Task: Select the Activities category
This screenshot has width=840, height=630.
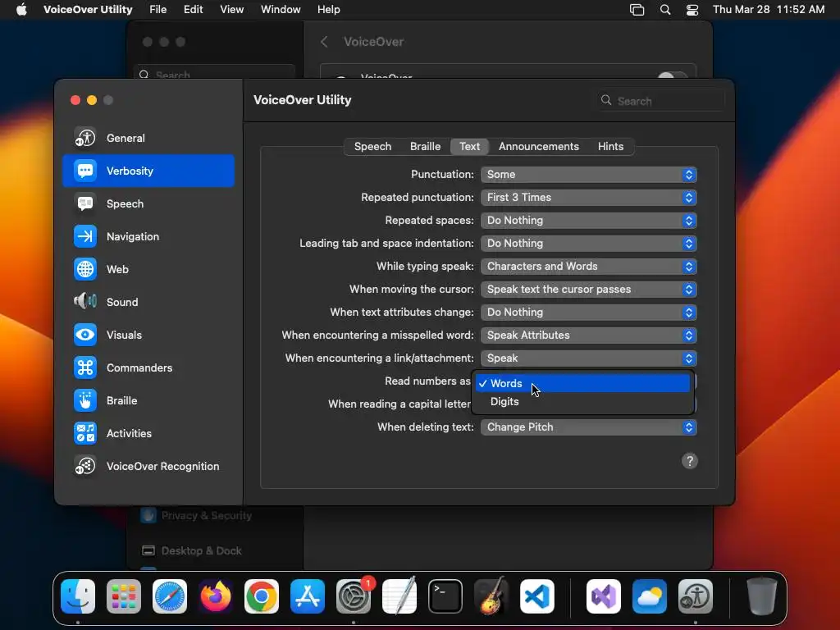Action: point(148,433)
